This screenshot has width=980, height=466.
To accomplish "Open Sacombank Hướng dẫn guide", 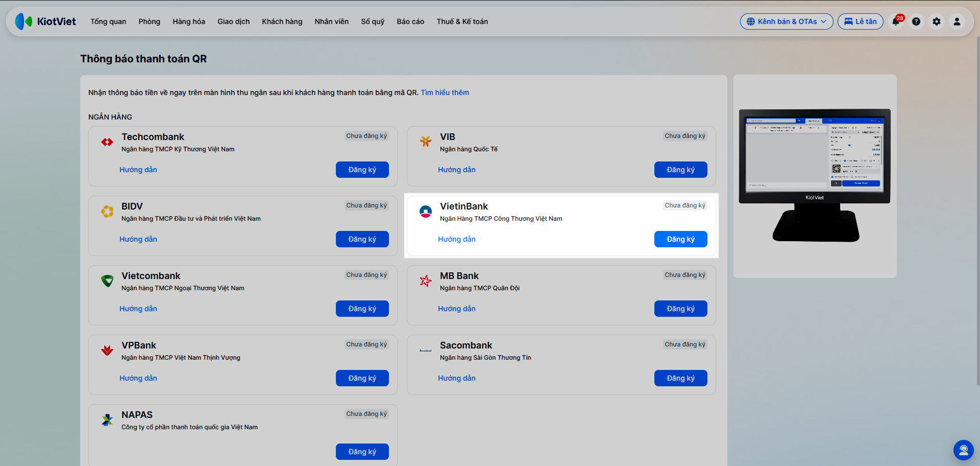I will [457, 378].
